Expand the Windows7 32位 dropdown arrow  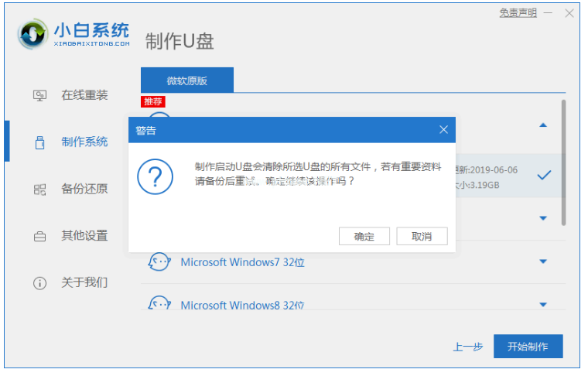[x=543, y=261]
